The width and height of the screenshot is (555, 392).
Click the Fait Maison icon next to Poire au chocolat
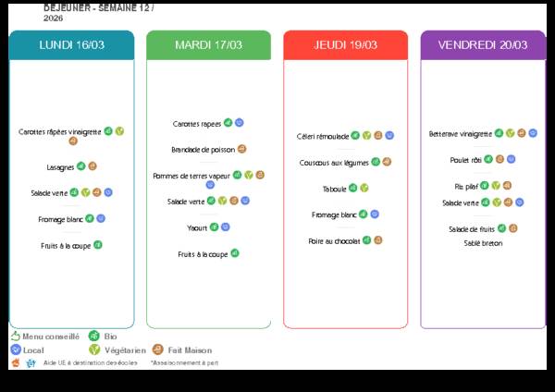pyautogui.click(x=378, y=240)
